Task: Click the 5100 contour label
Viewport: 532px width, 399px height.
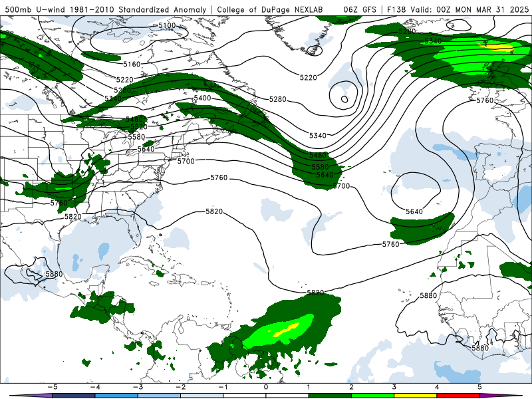Action: pos(168,25)
